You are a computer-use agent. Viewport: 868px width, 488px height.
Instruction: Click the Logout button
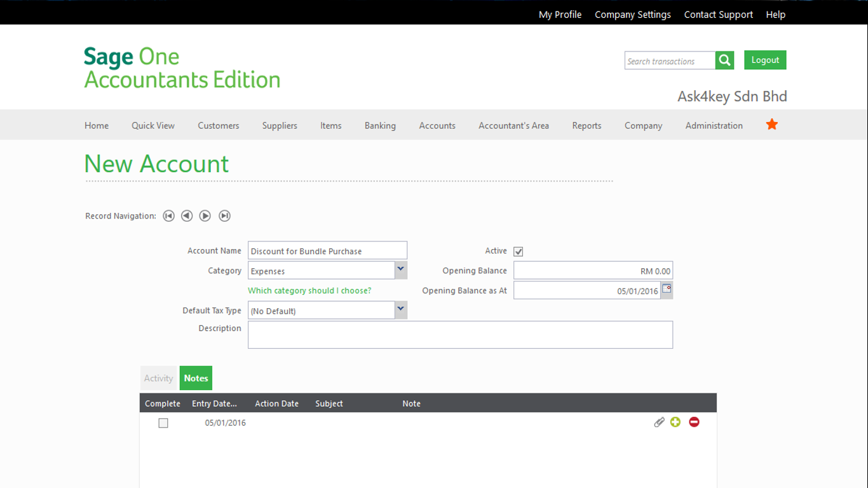765,60
